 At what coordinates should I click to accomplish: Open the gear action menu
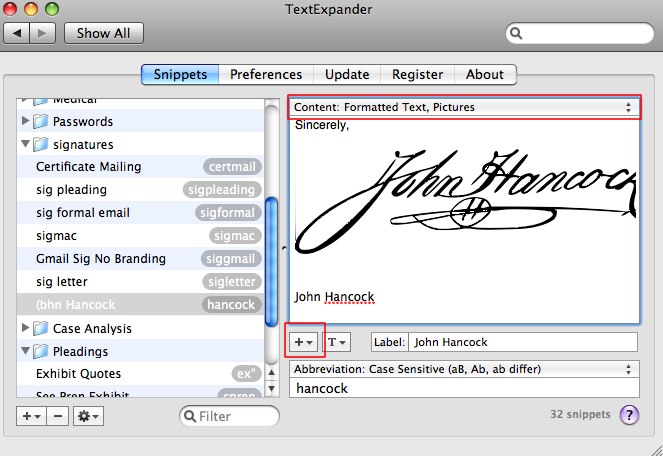(88, 415)
